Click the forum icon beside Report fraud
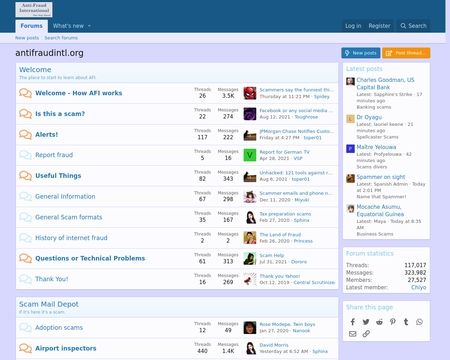The image size is (450, 360). [x=25, y=155]
